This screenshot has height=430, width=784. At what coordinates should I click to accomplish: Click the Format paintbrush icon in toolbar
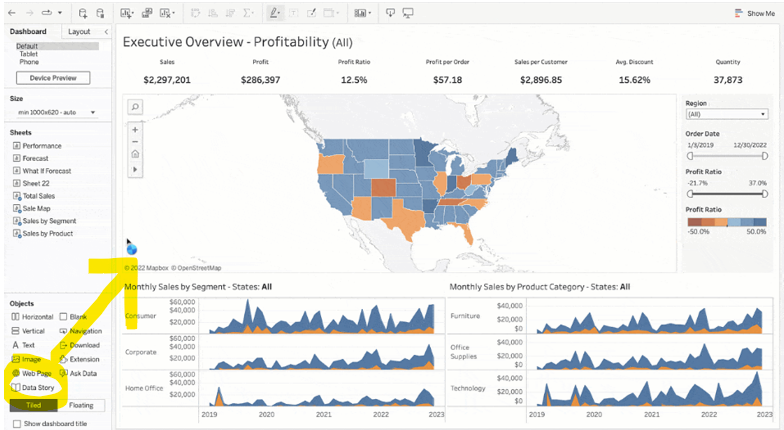pyautogui.click(x=311, y=13)
